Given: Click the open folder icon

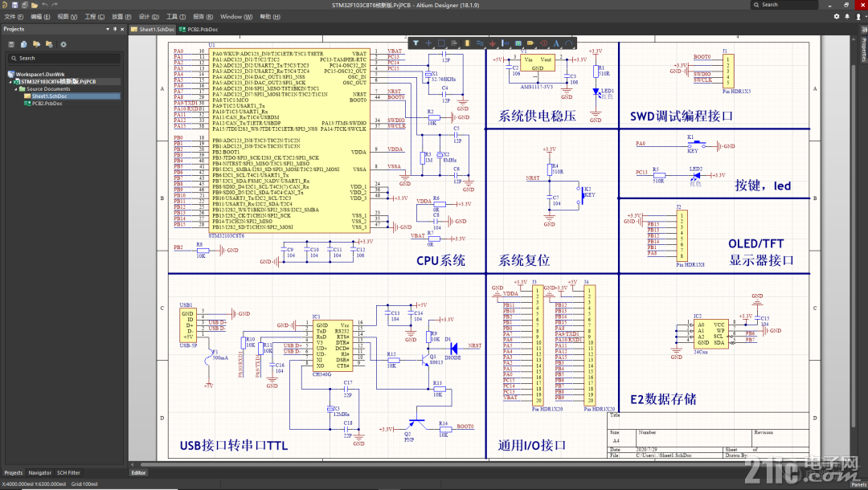Looking at the screenshot, I should (35, 5).
